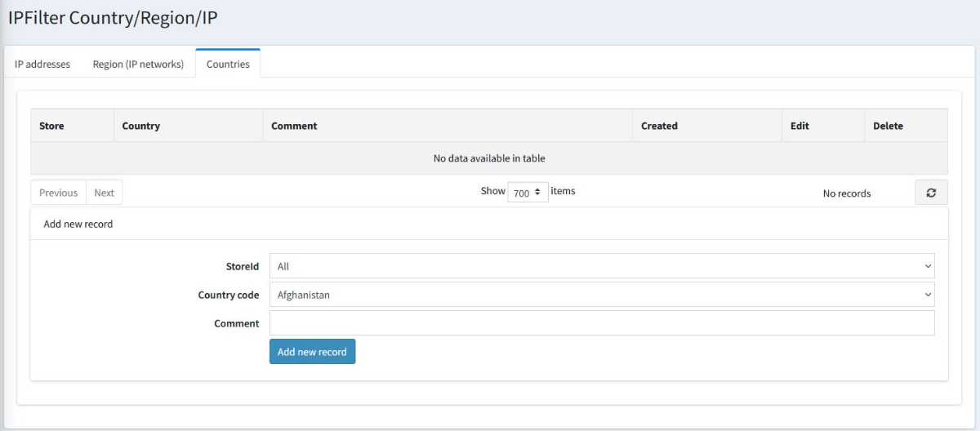Click the Comment column header
The width and height of the screenshot is (980, 431).
tap(294, 126)
